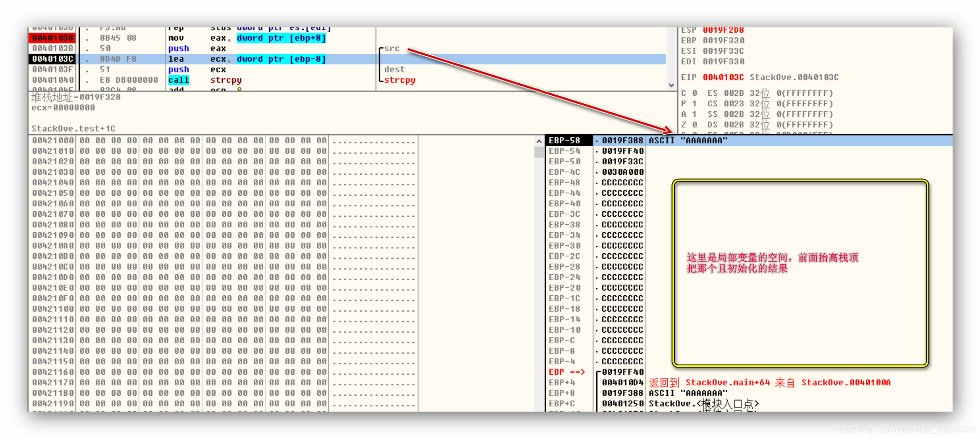The width and height of the screenshot is (980, 439).
Task: Select stack row EBP-30 CCCCCCCC
Action: click(x=622, y=246)
